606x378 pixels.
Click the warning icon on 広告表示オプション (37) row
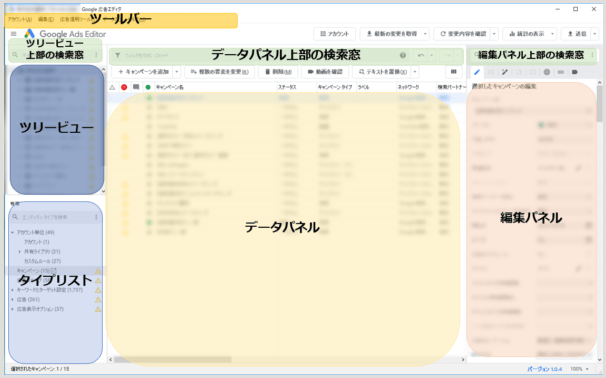click(98, 309)
